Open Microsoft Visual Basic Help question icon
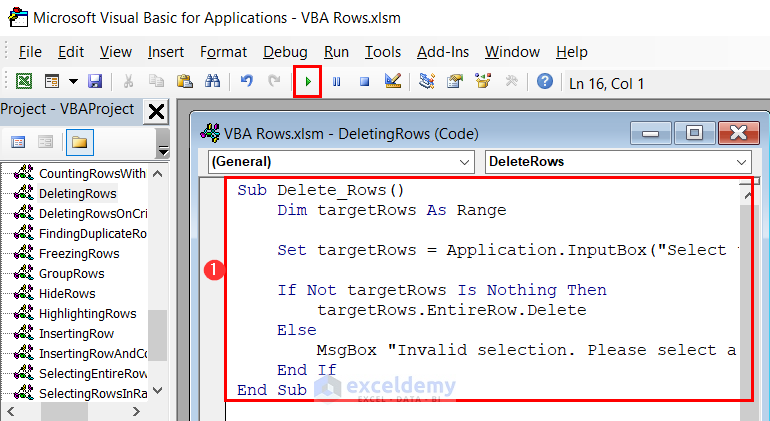Viewport: 770px width, 421px height. click(545, 81)
